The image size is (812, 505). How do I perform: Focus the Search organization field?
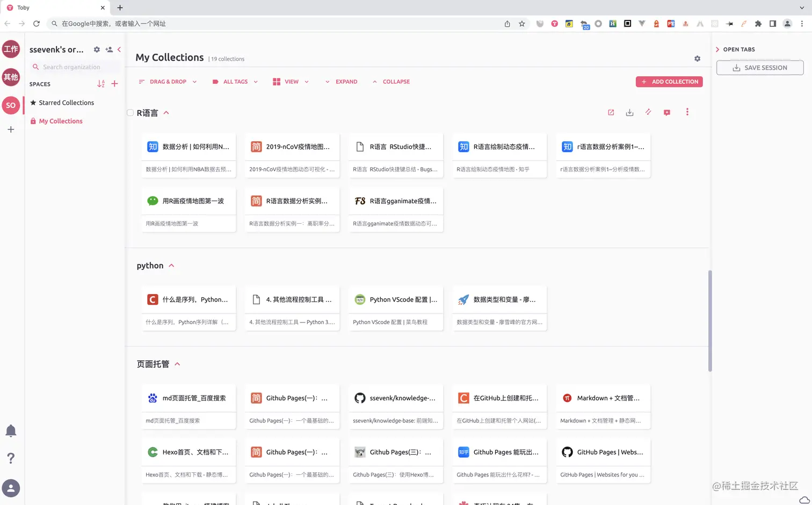75,67
